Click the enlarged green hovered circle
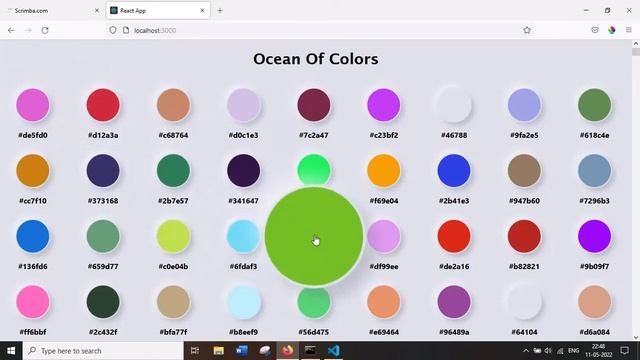This screenshot has height=360, width=640. click(313, 237)
